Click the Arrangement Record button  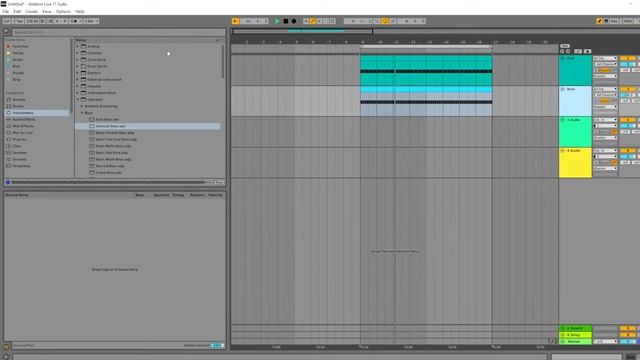coord(293,21)
